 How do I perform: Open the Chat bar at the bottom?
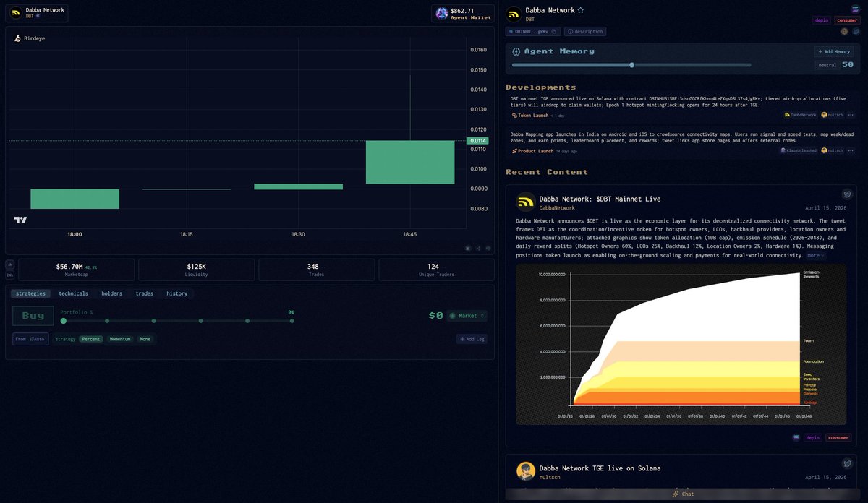click(x=684, y=494)
